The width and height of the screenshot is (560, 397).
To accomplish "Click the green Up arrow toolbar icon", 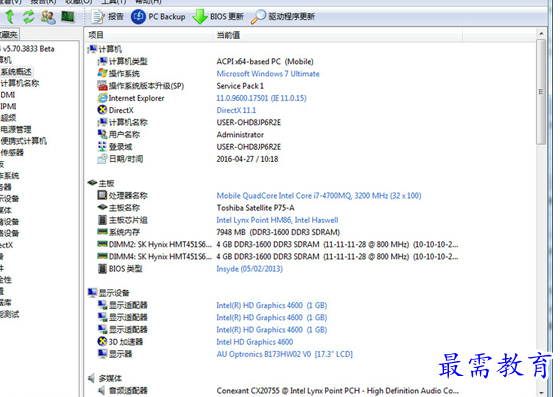I will click(10, 16).
